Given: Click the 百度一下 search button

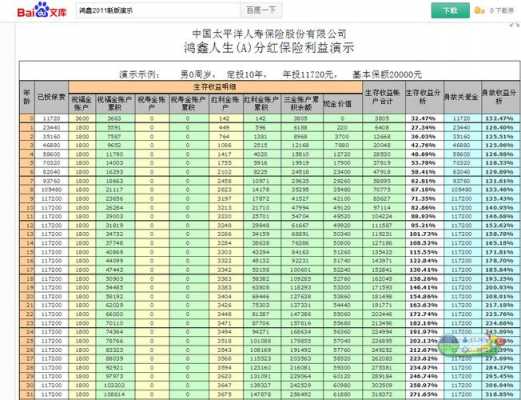Looking at the screenshot, I should (261, 10).
